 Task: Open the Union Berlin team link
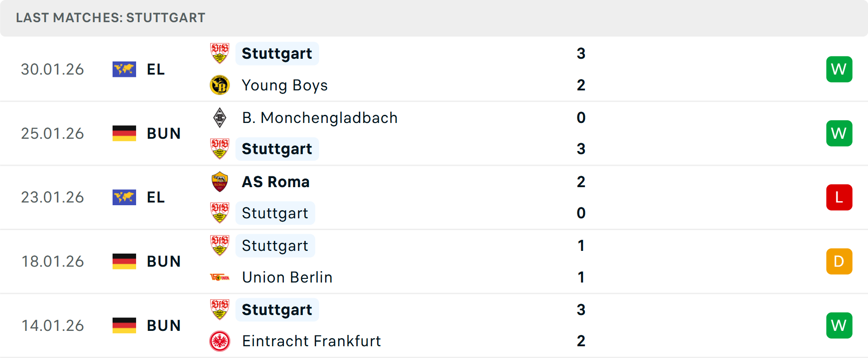(x=287, y=277)
